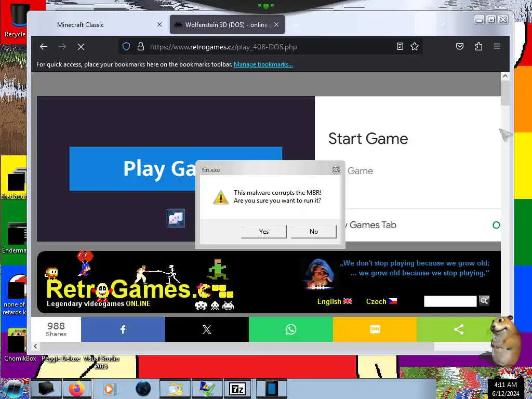This screenshot has width=532, height=399.
Task: Close the tin.exe warning dialog
Action: pyautogui.click(x=336, y=170)
